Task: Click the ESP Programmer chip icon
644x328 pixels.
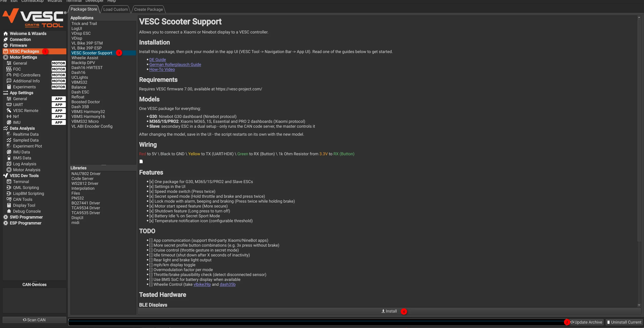Action: click(x=6, y=223)
